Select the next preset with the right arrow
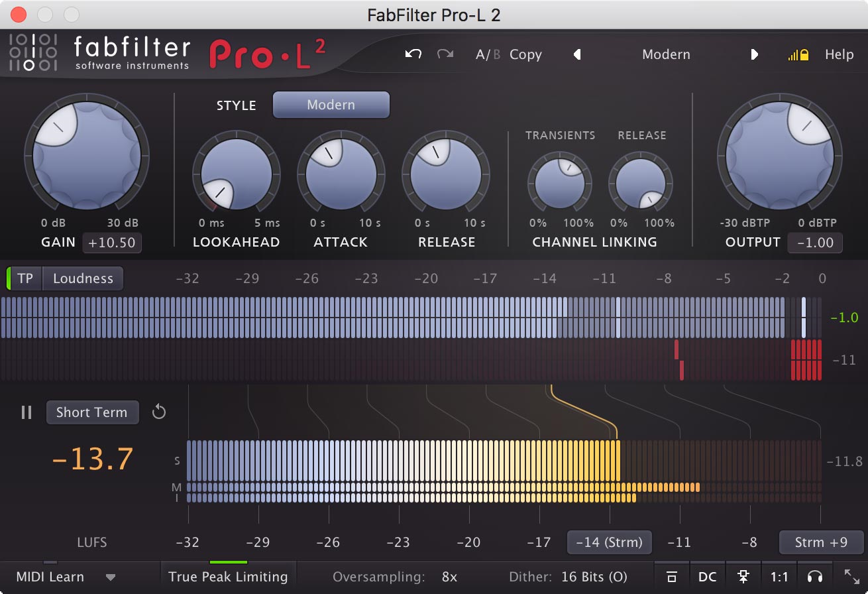The width and height of the screenshot is (868, 594). (x=755, y=54)
